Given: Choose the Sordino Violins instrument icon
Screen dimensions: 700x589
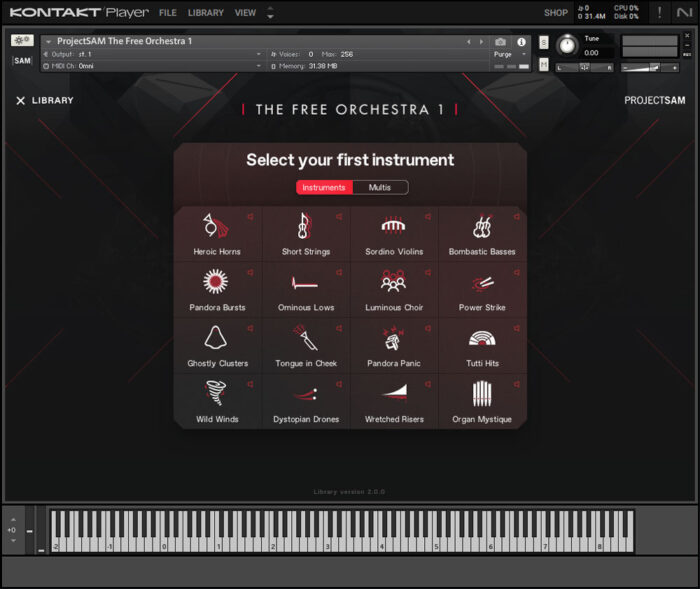Looking at the screenshot, I should tap(393, 226).
